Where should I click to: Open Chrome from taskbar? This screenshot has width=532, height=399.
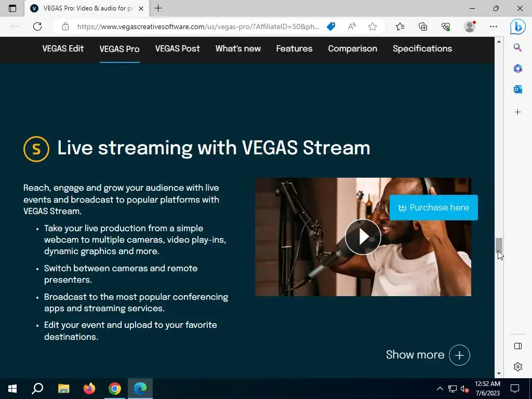tap(115, 389)
